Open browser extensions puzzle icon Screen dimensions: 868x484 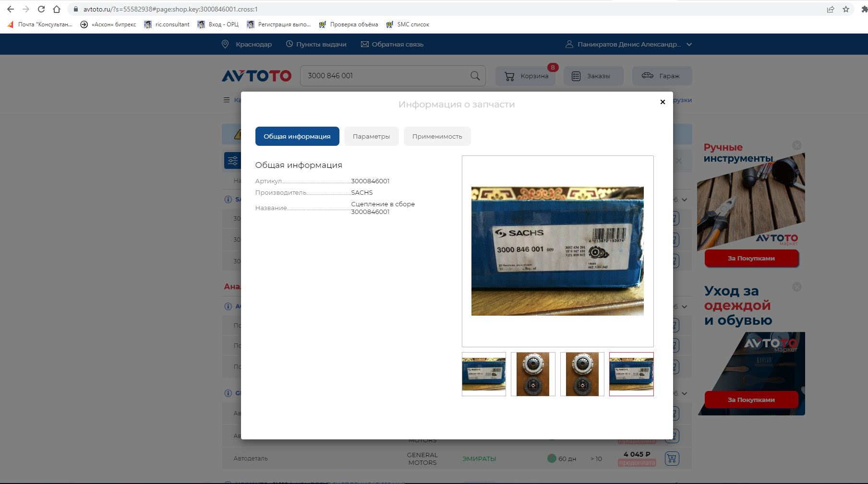864,9
